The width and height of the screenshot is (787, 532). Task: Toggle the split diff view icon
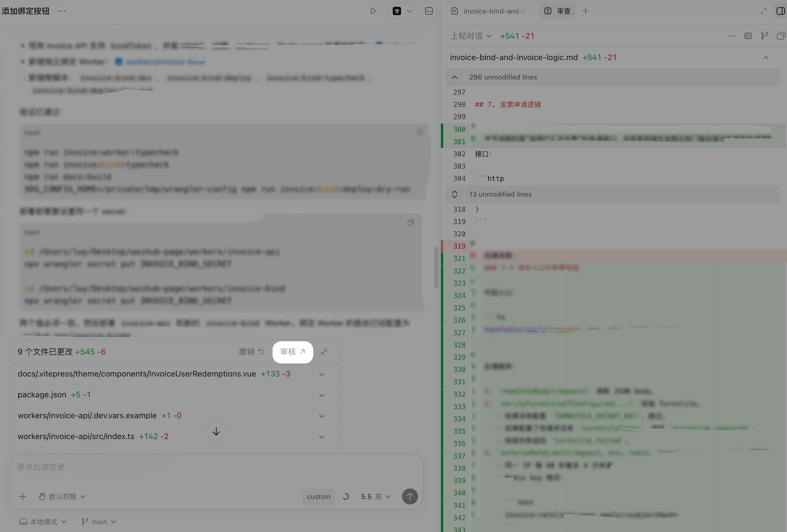(748, 36)
